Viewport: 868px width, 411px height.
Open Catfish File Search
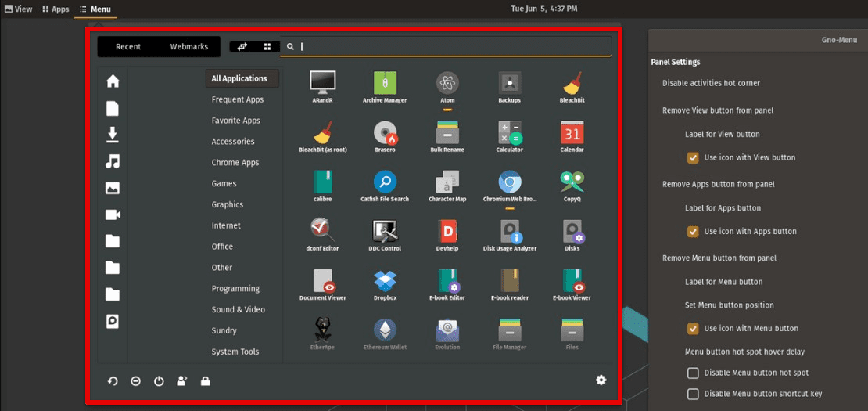(385, 186)
